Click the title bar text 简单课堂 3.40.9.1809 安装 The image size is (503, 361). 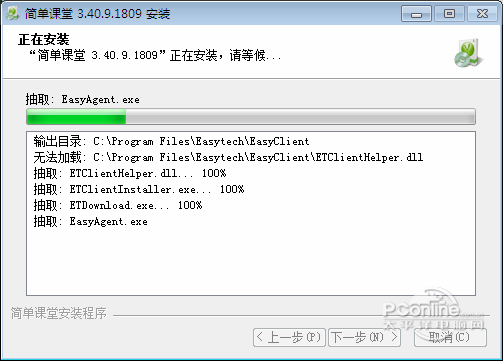(x=97, y=14)
